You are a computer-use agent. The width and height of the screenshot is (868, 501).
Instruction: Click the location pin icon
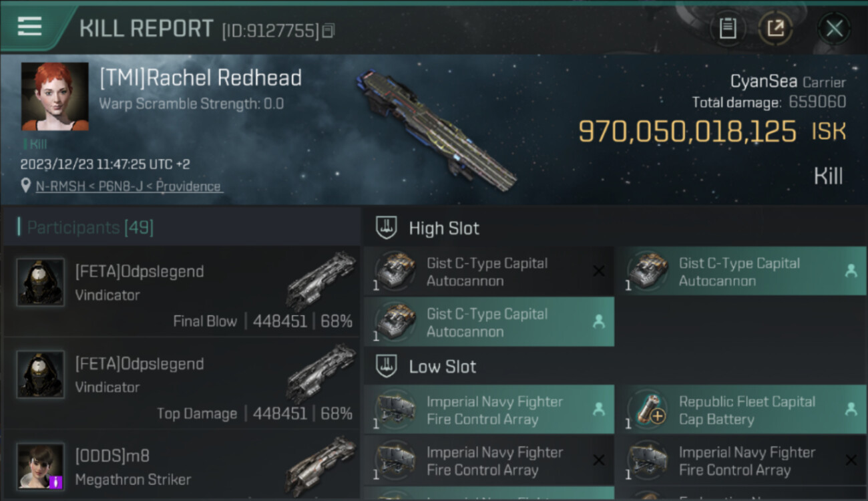point(26,186)
